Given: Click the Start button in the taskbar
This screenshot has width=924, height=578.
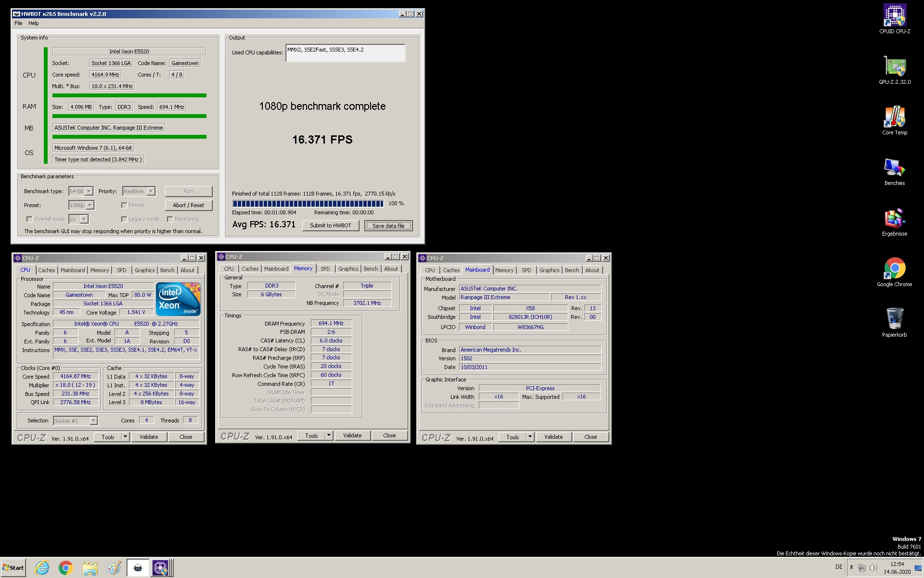Looking at the screenshot, I should 13,568.
